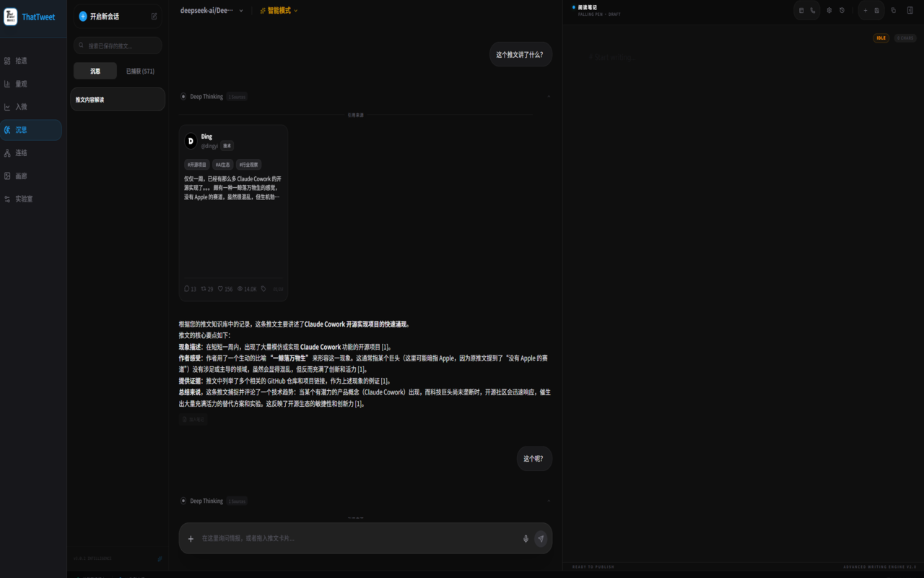Click the like heart icon showing 156
Screen dimensions: 924x578
pos(221,289)
